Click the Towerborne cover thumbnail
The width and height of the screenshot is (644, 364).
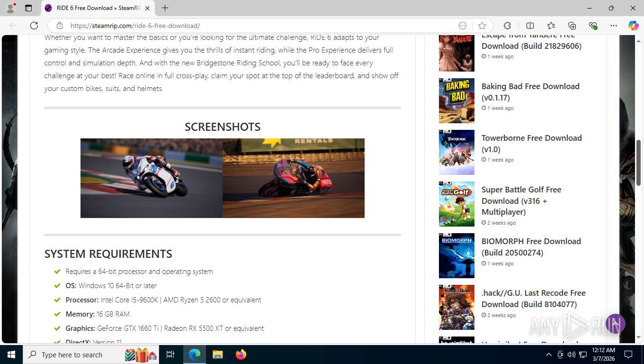[x=456, y=152]
